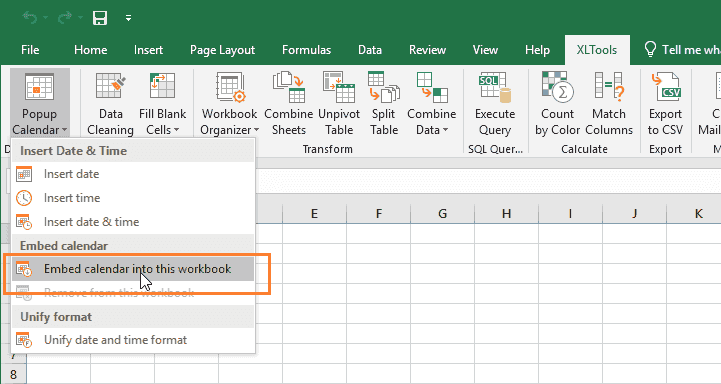Select the XLTools tab
Viewport: 721px width, 384px height.
[597, 50]
